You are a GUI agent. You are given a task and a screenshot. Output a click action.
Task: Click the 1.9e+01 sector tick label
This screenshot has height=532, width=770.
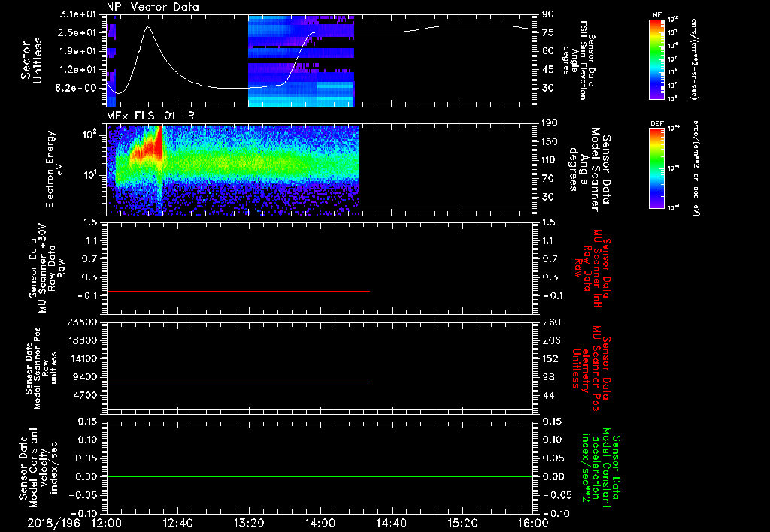[x=77, y=51]
